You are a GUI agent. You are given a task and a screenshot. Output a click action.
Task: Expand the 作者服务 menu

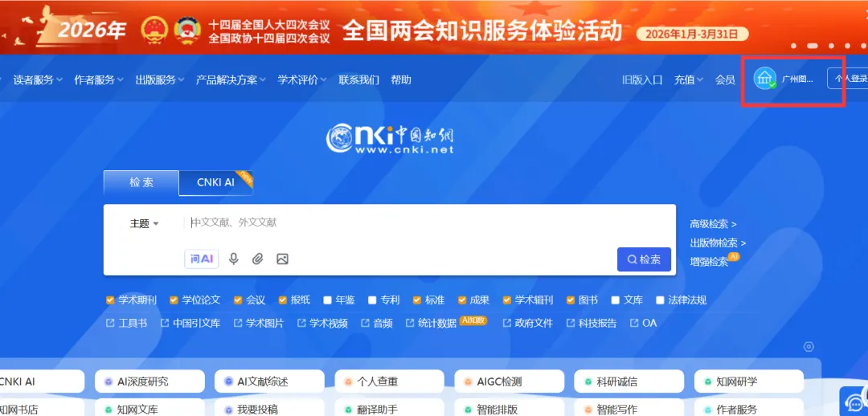pyautogui.click(x=99, y=80)
